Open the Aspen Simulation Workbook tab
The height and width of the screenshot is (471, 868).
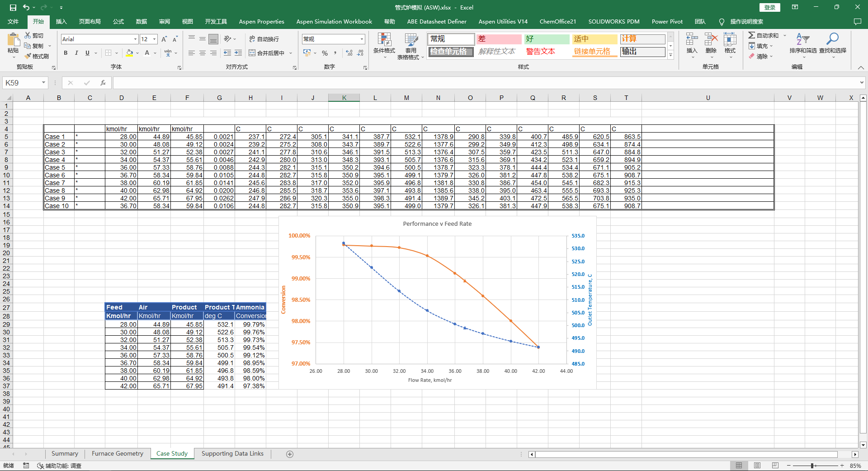coord(334,21)
